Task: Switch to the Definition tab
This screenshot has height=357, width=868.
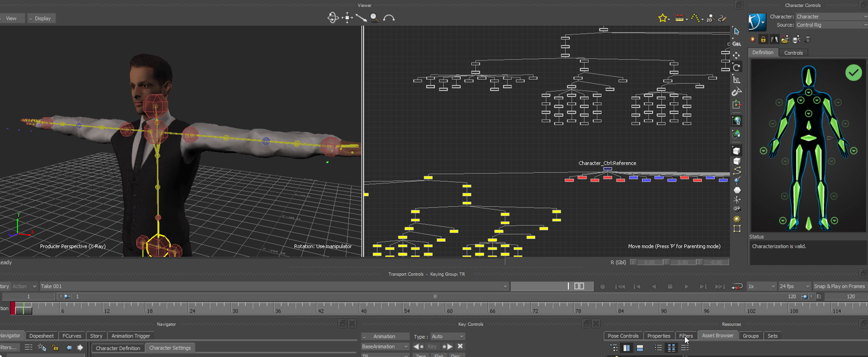Action: pos(763,53)
